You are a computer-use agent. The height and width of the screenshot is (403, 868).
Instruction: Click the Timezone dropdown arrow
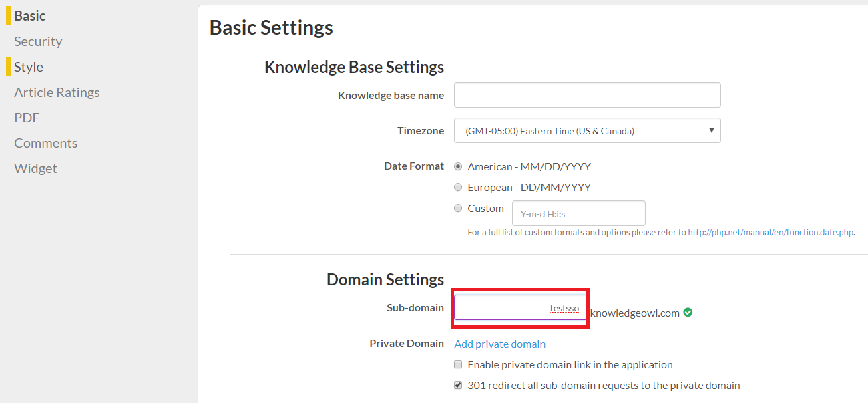pyautogui.click(x=712, y=130)
